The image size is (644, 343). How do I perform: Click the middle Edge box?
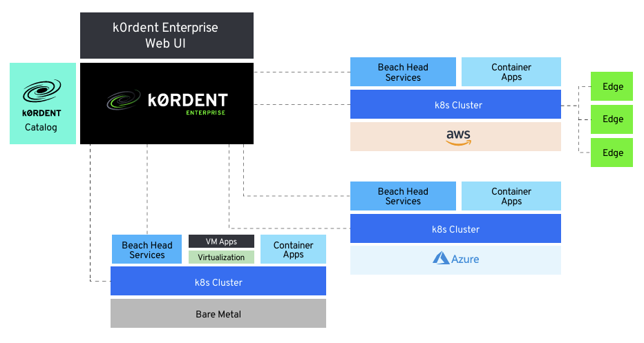pyautogui.click(x=612, y=119)
